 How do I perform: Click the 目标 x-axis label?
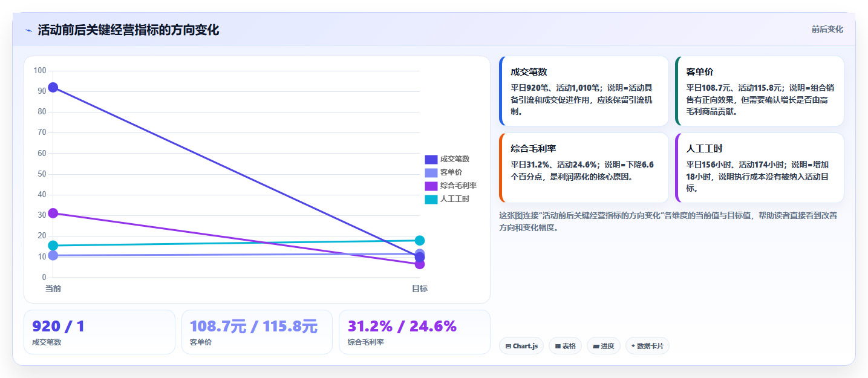(x=420, y=288)
